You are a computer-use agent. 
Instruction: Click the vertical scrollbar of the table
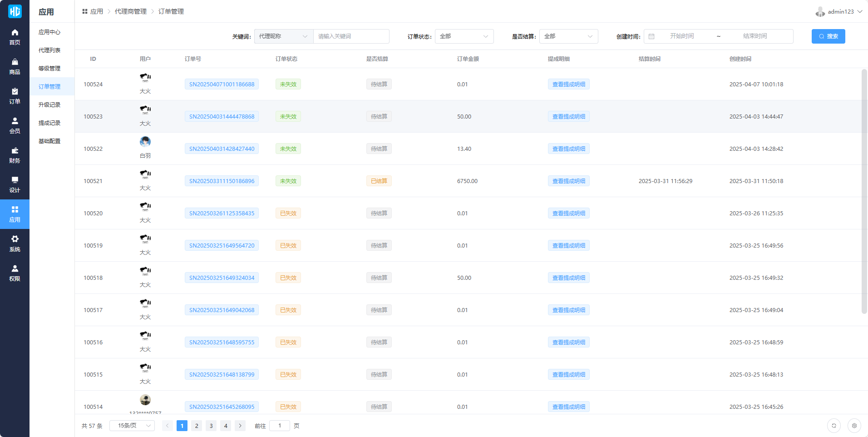864,191
